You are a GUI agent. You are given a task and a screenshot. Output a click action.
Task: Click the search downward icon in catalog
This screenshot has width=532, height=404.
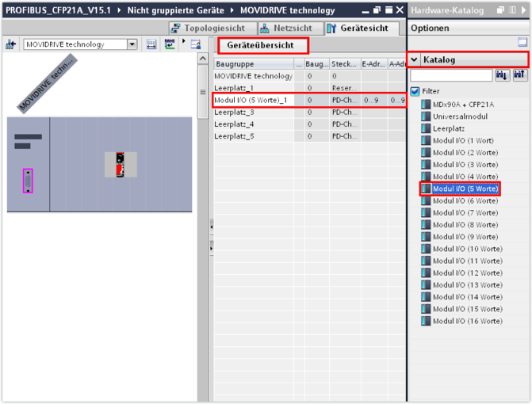click(502, 75)
